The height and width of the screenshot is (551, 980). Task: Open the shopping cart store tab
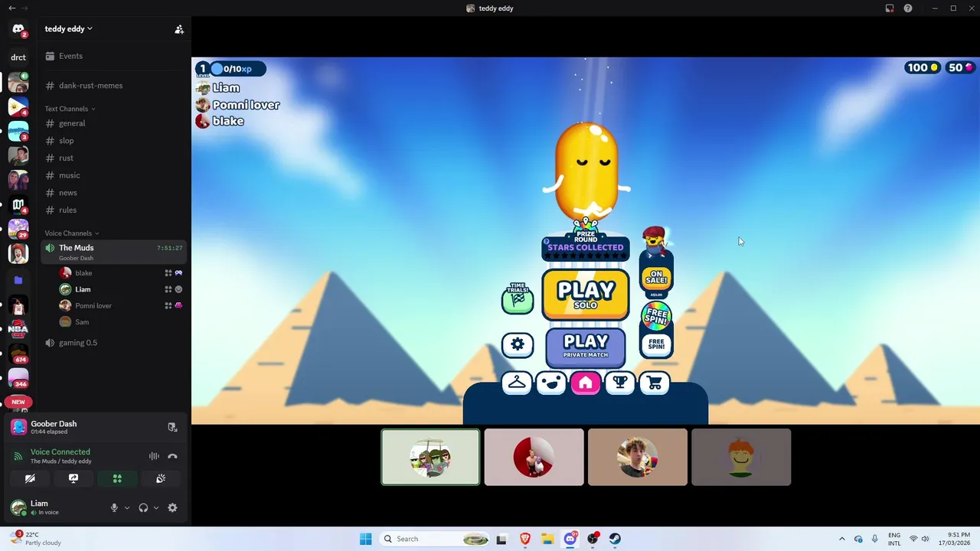point(655,383)
